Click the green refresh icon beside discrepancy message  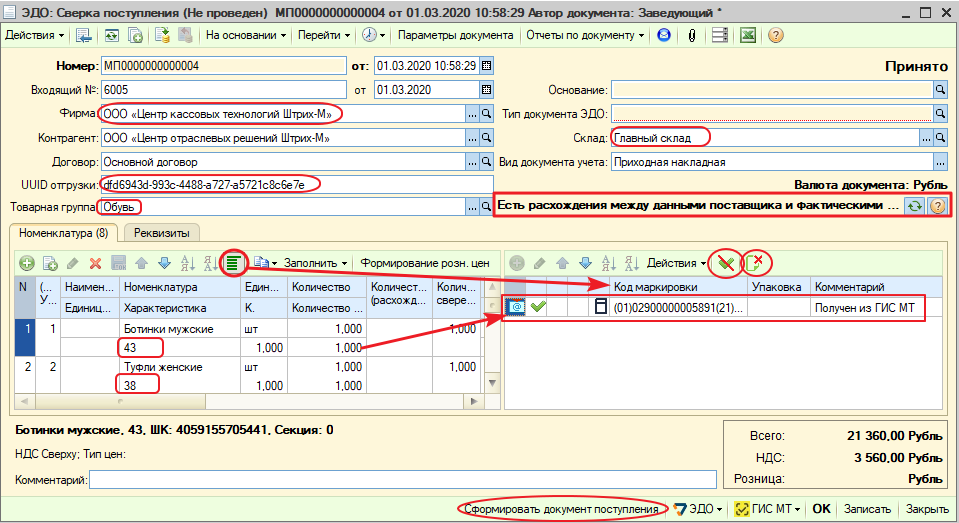coord(914,206)
